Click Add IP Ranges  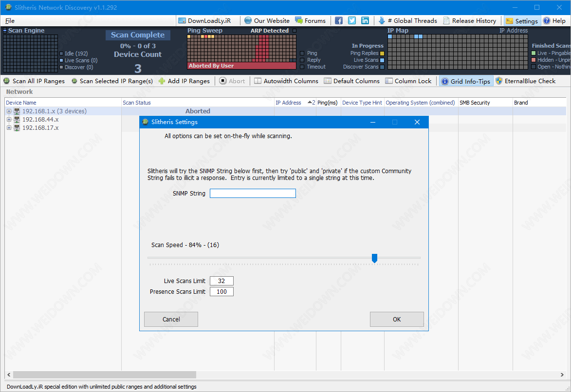point(184,81)
